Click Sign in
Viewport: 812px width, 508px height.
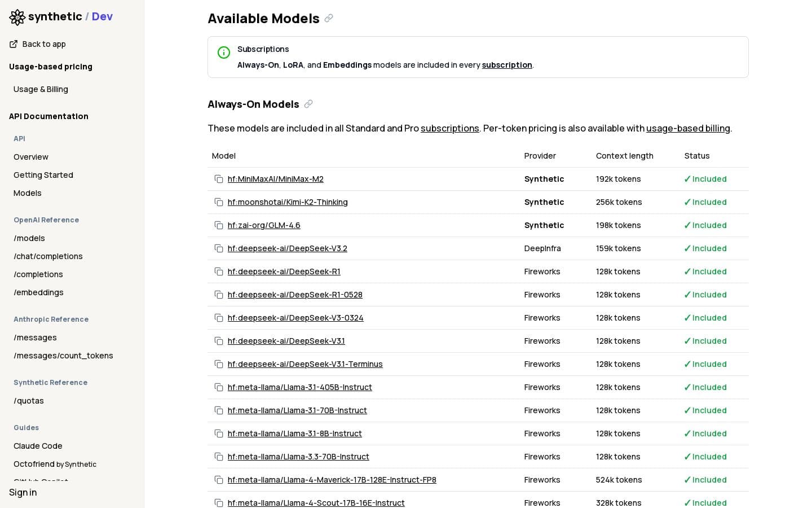[23, 492]
